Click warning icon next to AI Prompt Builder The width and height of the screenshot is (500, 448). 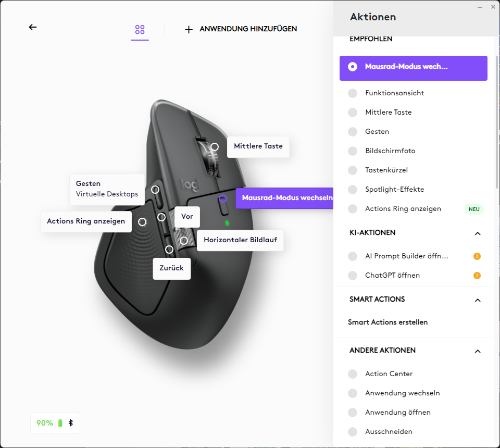[x=477, y=256]
